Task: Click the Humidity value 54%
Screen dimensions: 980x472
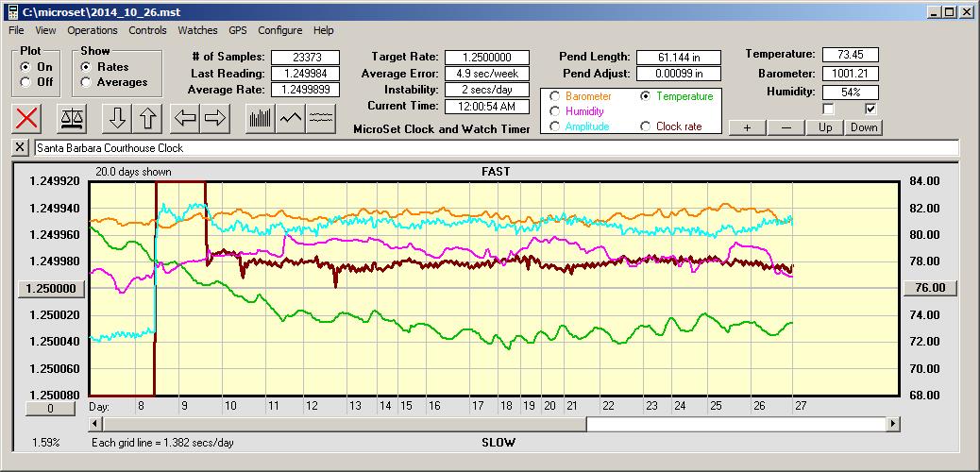Action: point(851,93)
